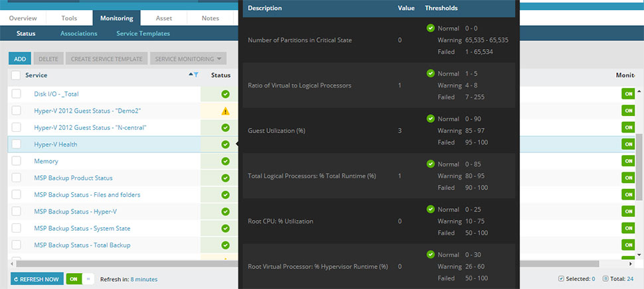This screenshot has height=289, width=644.
Task: Click green status icon for Hyper-V Health row
Action: tap(225, 144)
